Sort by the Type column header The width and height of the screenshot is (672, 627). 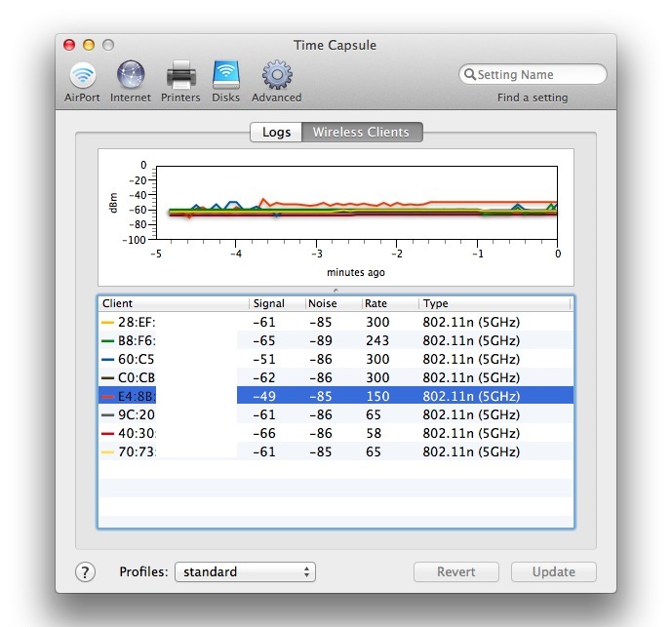coord(494,303)
